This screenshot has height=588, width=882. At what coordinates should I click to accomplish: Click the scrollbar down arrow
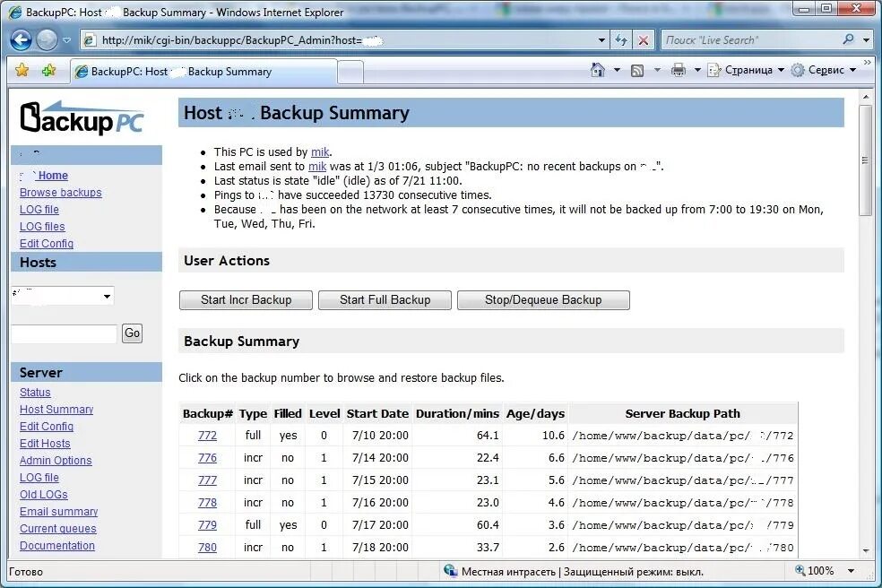tap(866, 551)
